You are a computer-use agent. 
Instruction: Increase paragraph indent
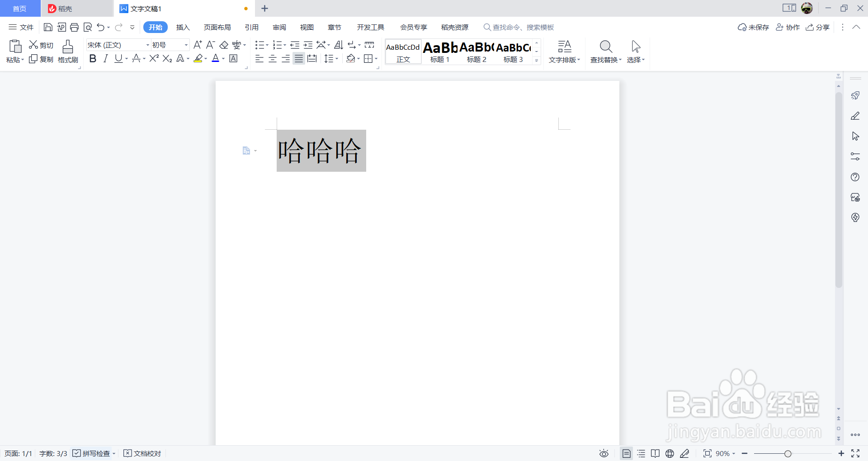pyautogui.click(x=308, y=45)
